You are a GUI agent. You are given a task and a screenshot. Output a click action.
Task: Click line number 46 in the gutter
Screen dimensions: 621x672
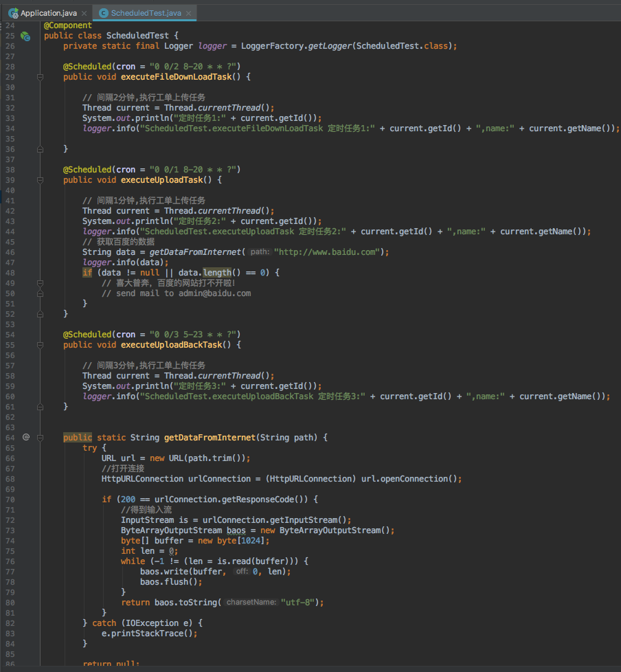[x=10, y=251]
